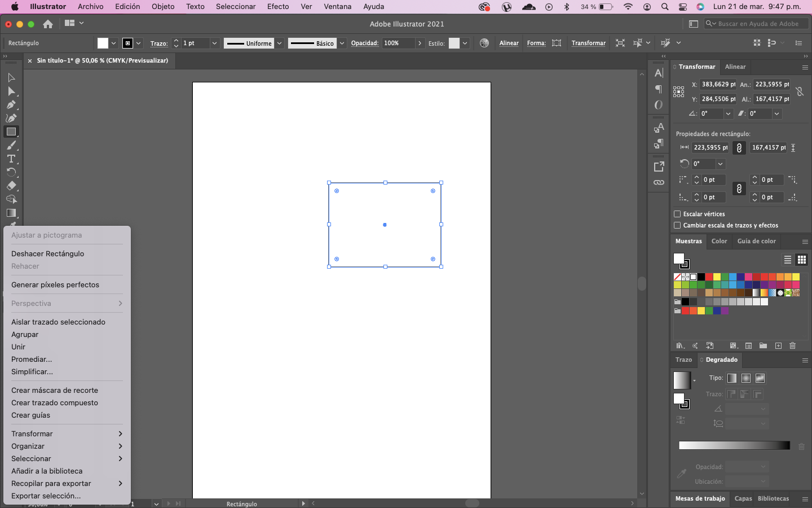Select the Type tool
This screenshot has height=508, width=812.
pos(11,159)
